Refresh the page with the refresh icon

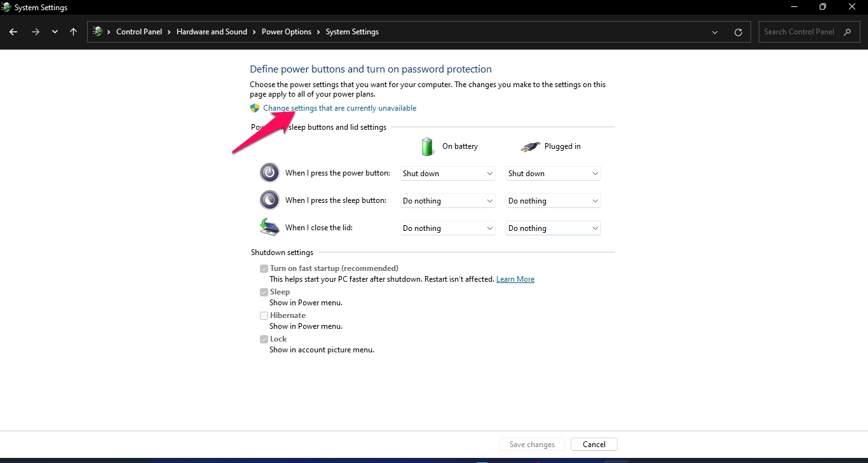738,32
